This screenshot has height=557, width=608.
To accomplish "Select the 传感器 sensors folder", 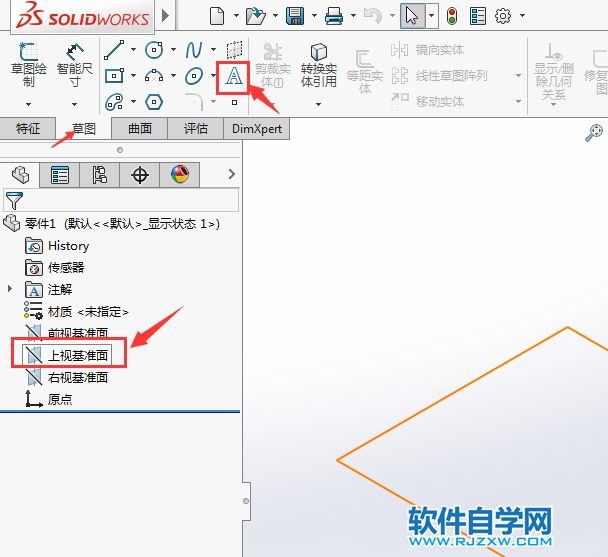I will tap(55, 268).
